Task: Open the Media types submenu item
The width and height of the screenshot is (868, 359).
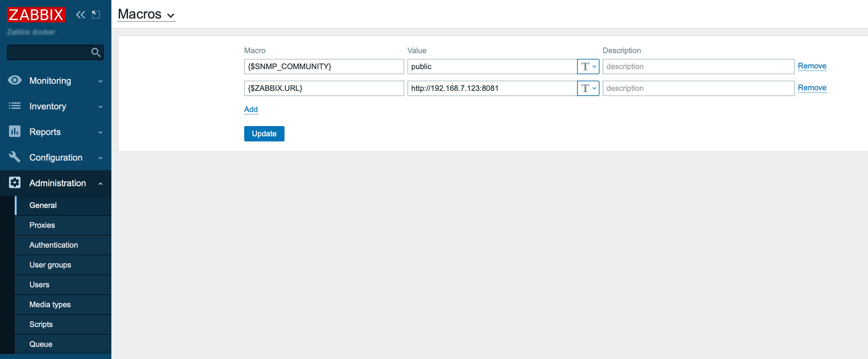Action: pyautogui.click(x=50, y=304)
